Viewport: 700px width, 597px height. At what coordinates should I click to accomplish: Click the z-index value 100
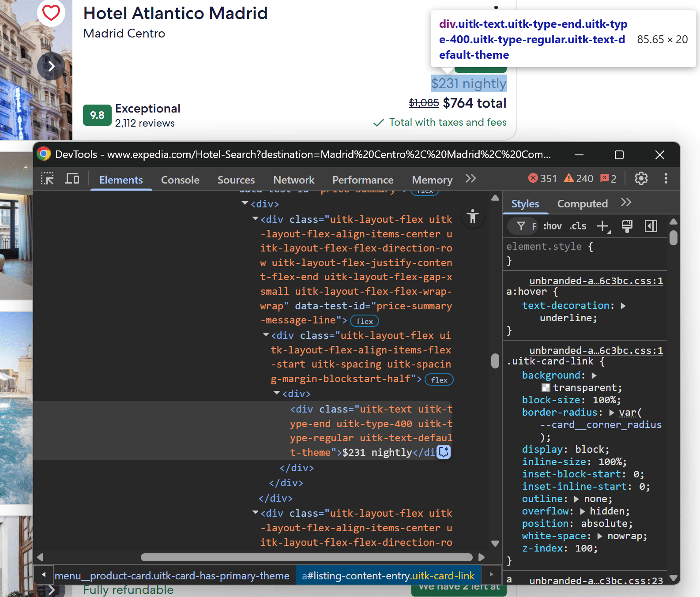tap(584, 548)
